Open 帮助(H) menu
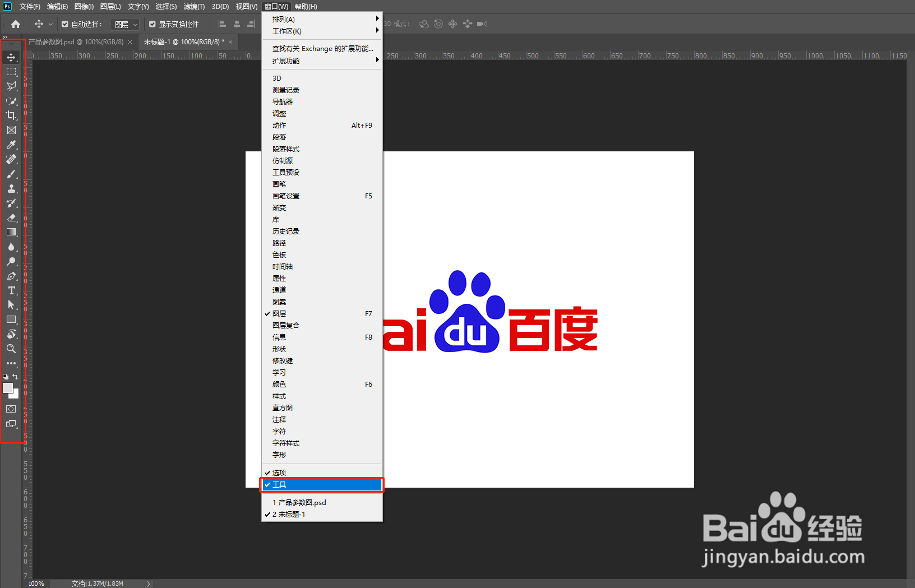Screen dimensions: 915x588 306,7
